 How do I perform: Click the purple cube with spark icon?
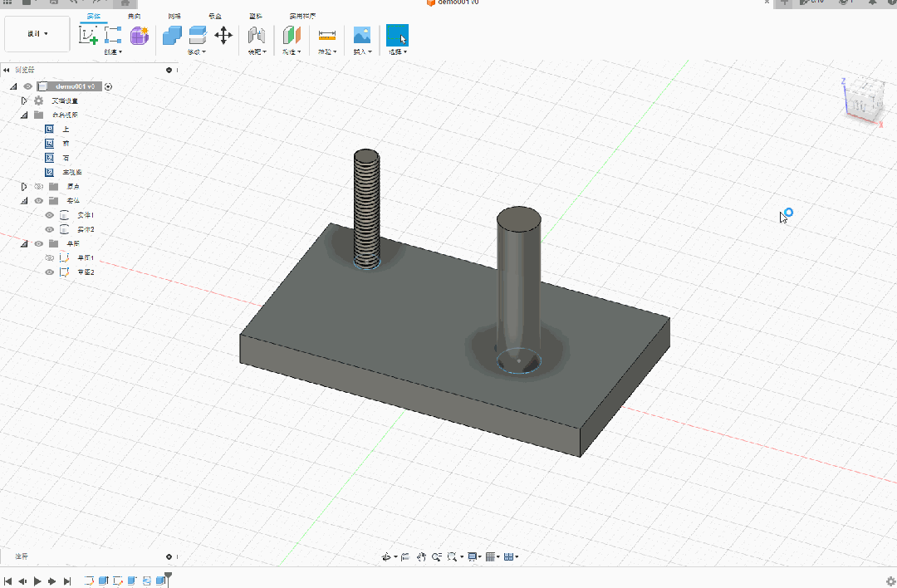(x=140, y=36)
